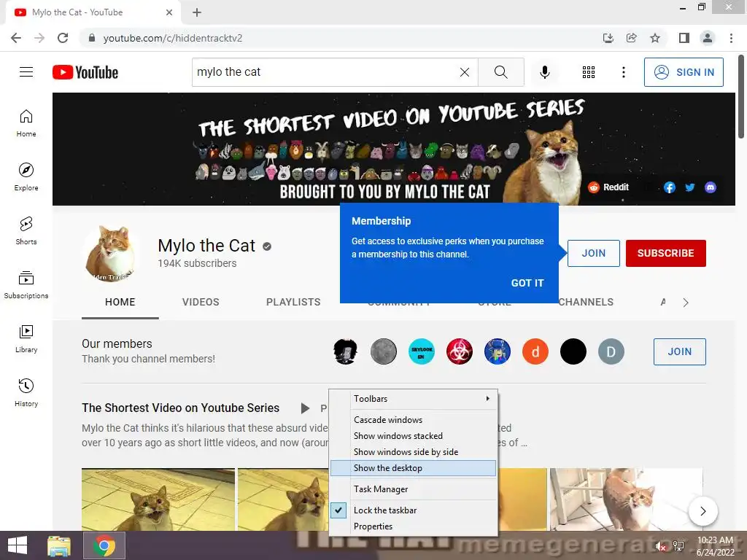
Task: Bookmark this page with the star
Action: [655, 38]
